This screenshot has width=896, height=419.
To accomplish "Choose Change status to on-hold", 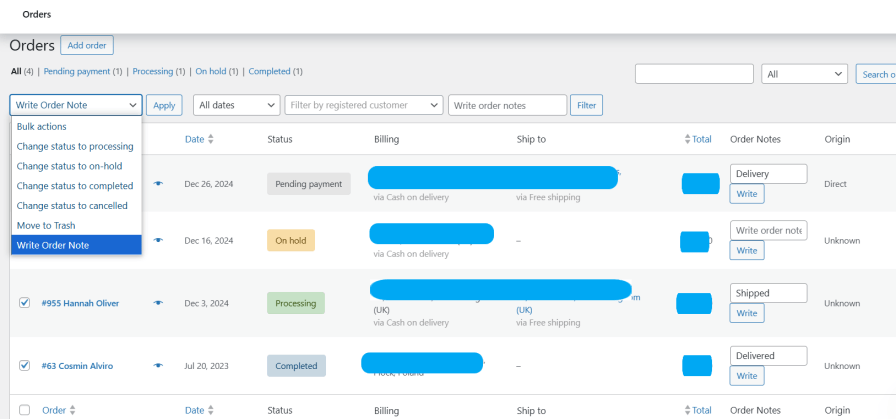I will pos(77,166).
